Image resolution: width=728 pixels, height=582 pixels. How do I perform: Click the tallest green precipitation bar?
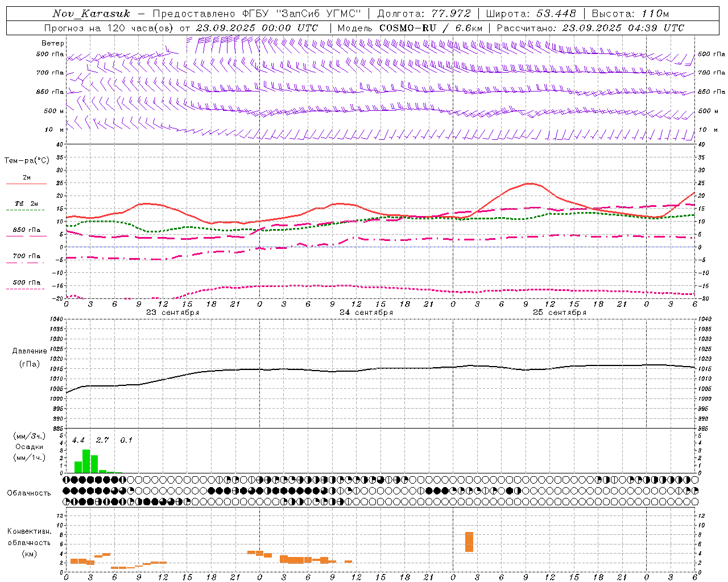click(86, 461)
